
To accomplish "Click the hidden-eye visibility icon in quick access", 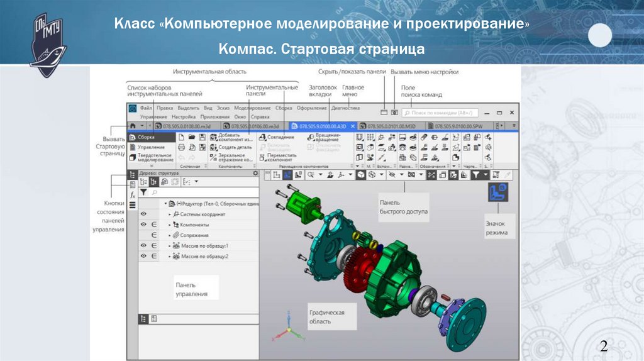I will pos(392,175).
